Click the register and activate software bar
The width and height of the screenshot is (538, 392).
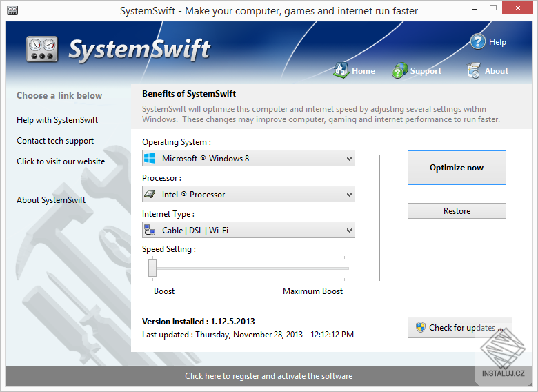point(268,376)
